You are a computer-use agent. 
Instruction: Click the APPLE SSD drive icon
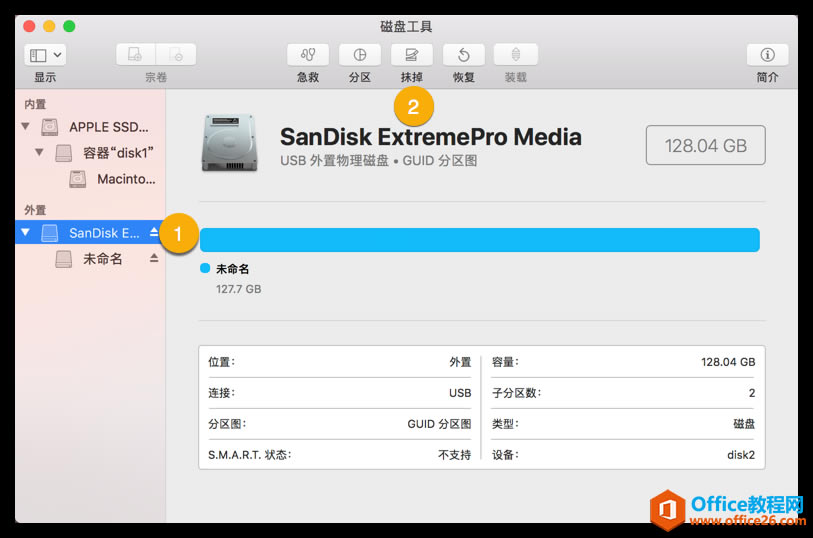pyautogui.click(x=50, y=127)
